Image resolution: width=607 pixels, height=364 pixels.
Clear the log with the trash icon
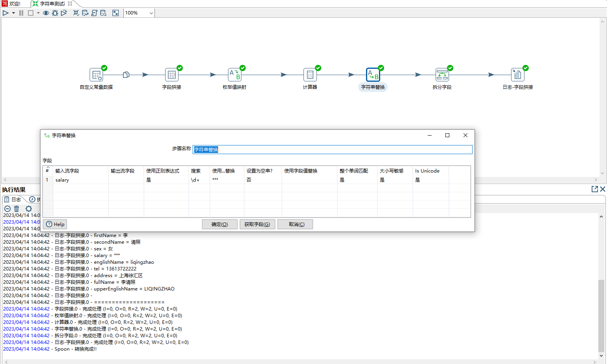coord(17,209)
